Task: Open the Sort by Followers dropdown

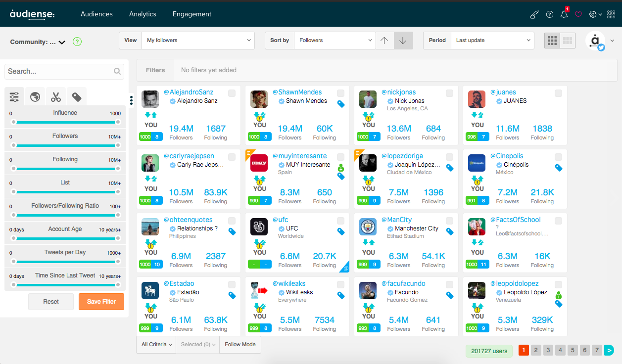Action: (335, 41)
